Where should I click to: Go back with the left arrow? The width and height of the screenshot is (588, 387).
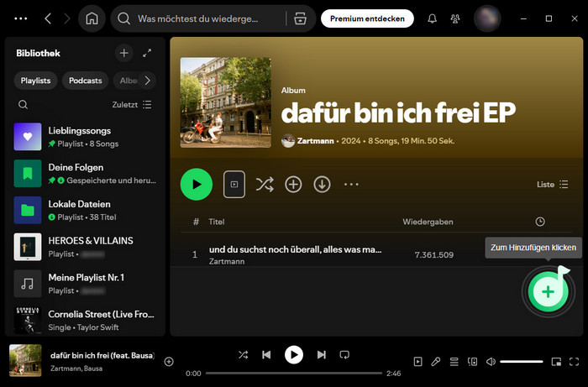[x=48, y=18]
